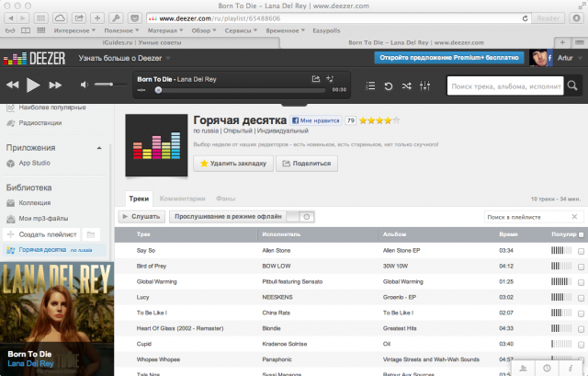588x376 pixels.
Task: Toggle shuffle mode icon
Action: tap(406, 85)
